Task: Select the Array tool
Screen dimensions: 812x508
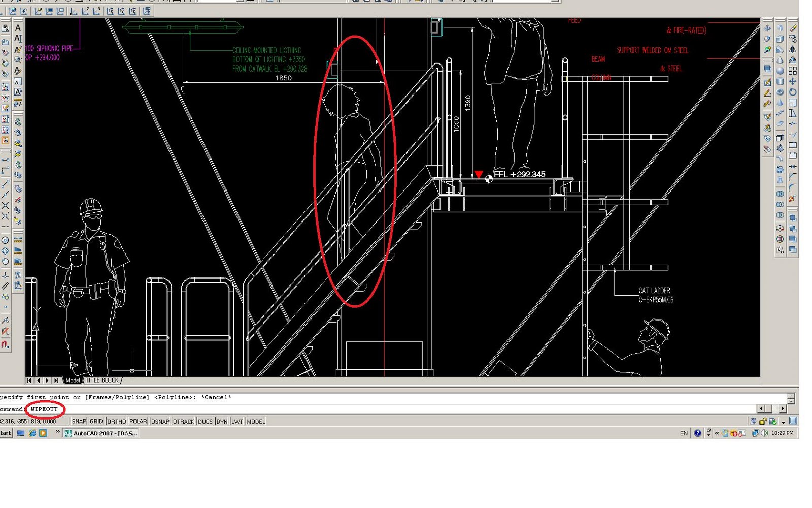Action: [x=793, y=70]
